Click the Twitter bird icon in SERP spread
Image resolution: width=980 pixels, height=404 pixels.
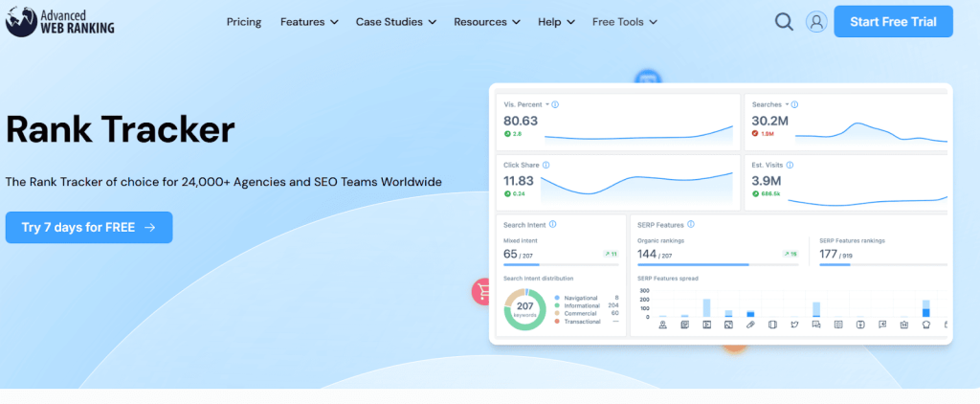click(x=794, y=325)
